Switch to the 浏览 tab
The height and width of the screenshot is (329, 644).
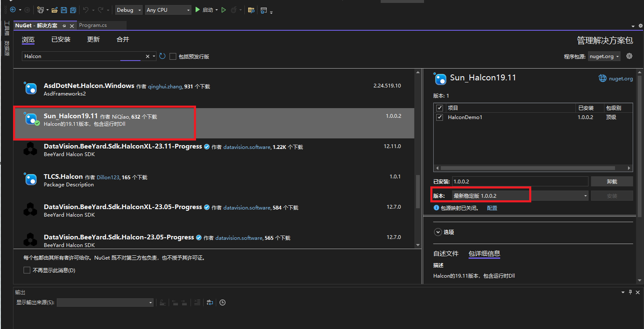point(28,40)
